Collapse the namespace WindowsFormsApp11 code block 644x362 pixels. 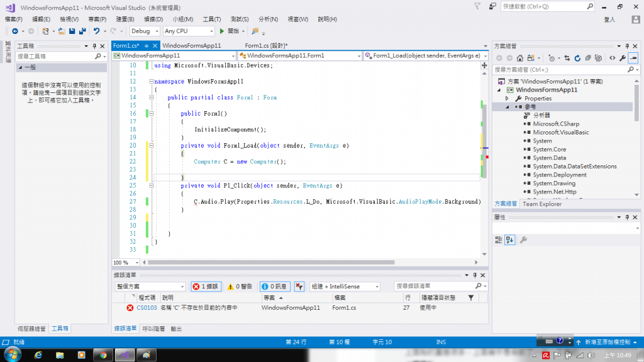point(151,81)
